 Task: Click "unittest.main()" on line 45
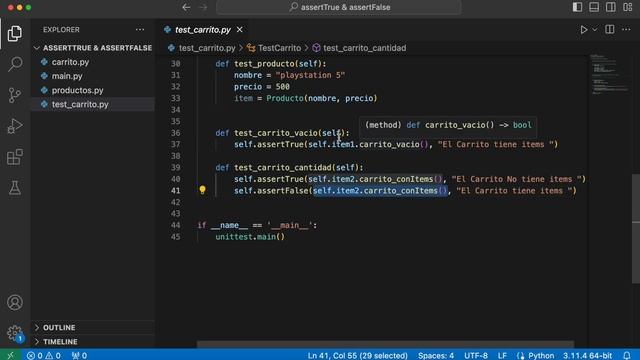(x=250, y=237)
